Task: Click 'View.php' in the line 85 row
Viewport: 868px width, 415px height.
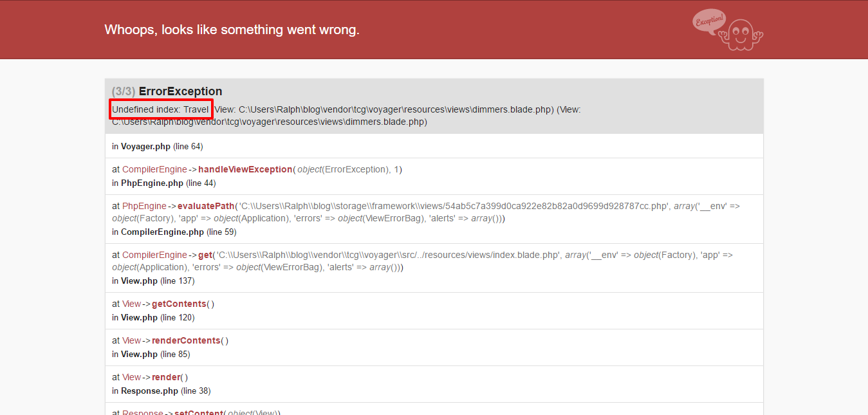Action: click(x=139, y=354)
